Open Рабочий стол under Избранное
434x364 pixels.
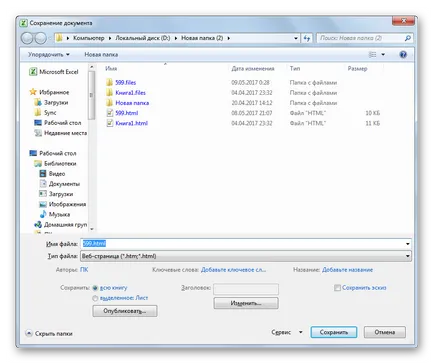[58, 123]
